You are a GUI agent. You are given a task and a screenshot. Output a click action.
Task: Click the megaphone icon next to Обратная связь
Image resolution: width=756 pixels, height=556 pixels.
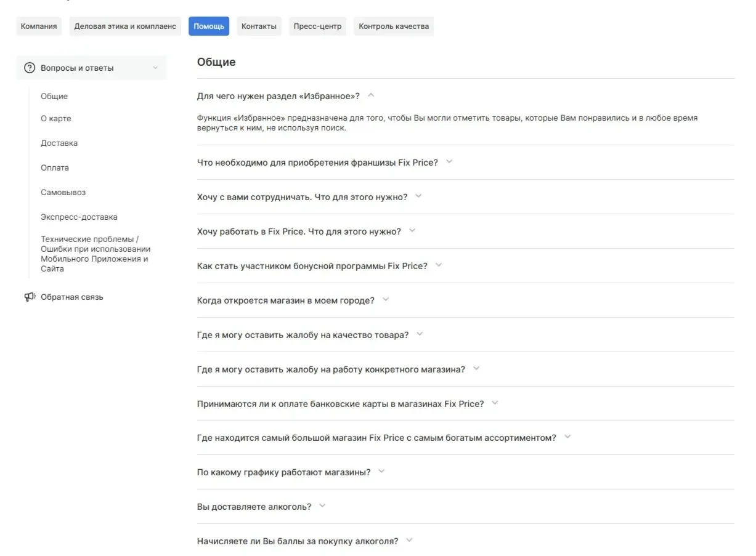pyautogui.click(x=30, y=297)
